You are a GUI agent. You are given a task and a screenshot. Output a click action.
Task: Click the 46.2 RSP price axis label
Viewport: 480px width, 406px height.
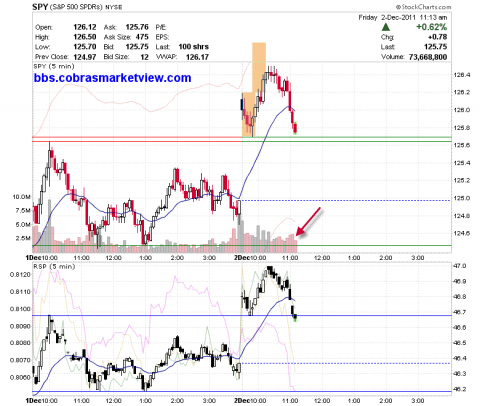(460, 389)
